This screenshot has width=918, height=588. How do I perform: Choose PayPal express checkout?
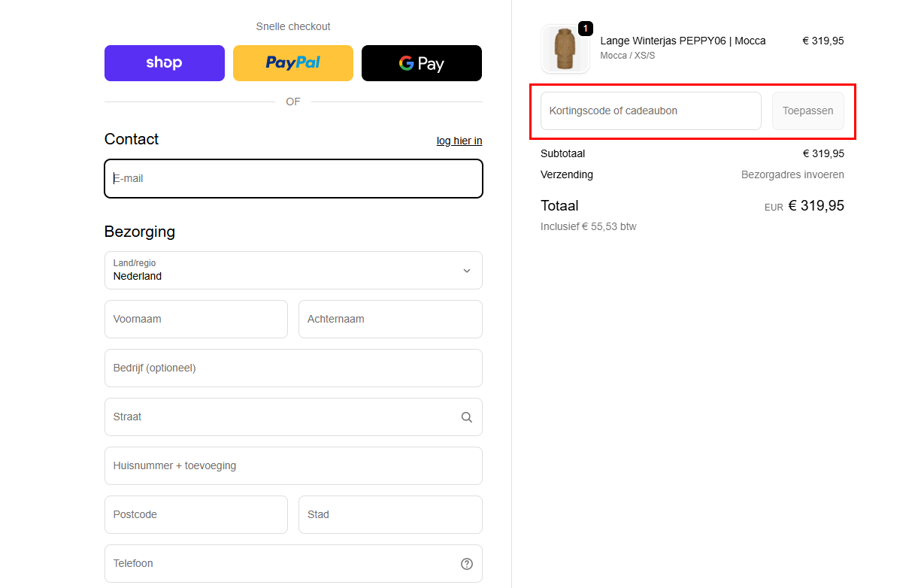click(x=292, y=63)
